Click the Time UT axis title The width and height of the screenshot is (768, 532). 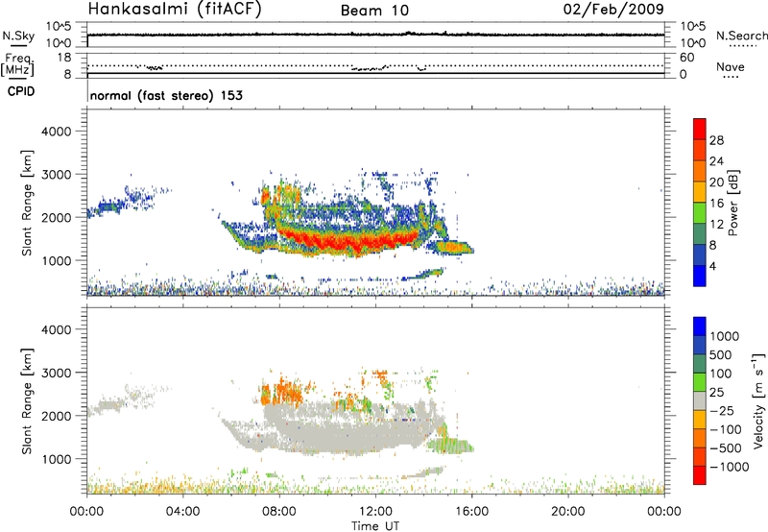(375, 526)
